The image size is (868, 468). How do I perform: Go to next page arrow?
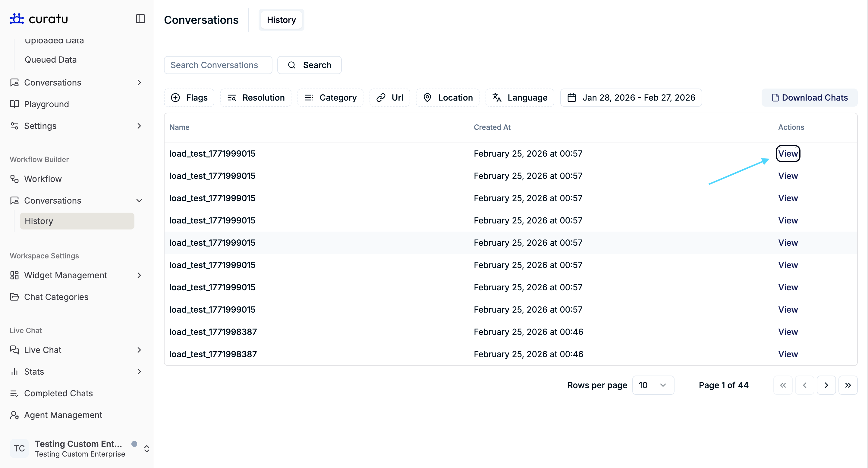(x=826, y=385)
